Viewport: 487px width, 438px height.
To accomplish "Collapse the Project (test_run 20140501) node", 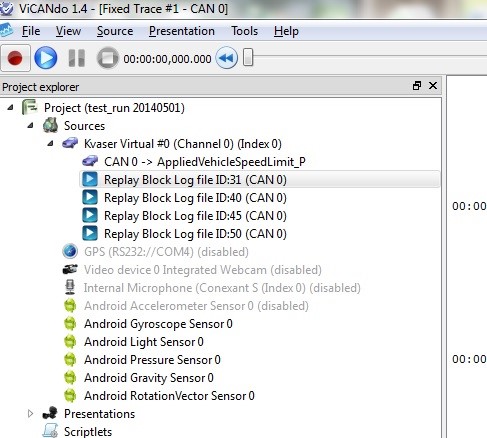I will coord(11,108).
